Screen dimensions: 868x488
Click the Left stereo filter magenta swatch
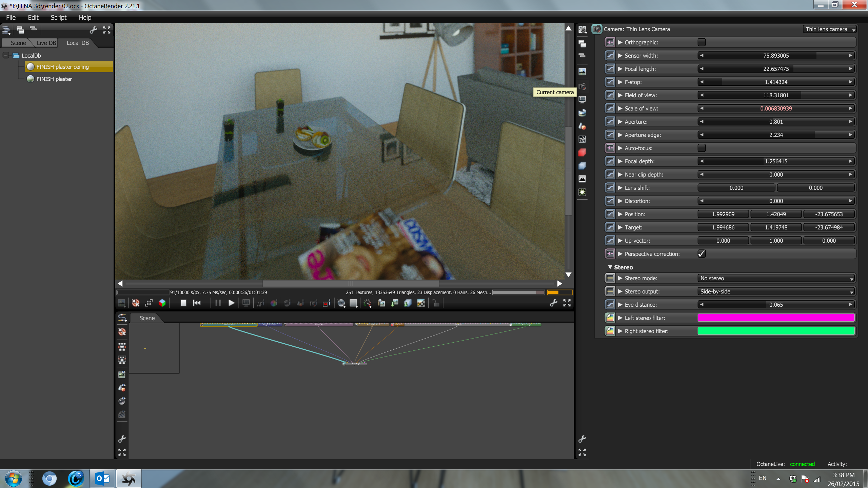pyautogui.click(x=776, y=318)
